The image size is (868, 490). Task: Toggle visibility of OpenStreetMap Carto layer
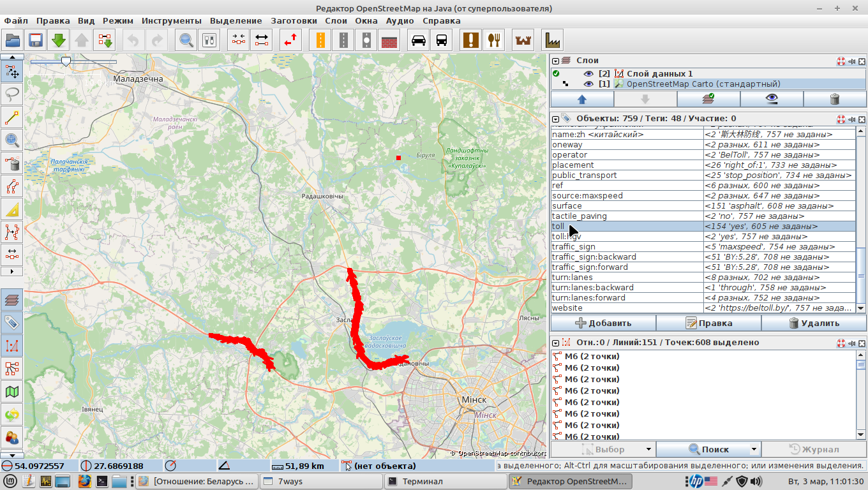pyautogui.click(x=588, y=84)
